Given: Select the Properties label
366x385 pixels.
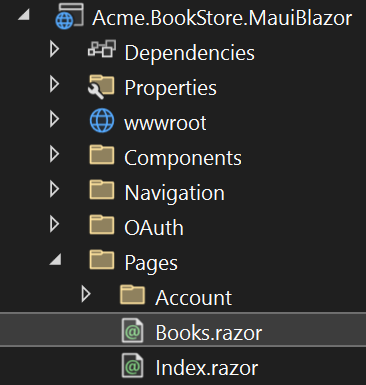Looking at the screenshot, I should click(x=170, y=88).
